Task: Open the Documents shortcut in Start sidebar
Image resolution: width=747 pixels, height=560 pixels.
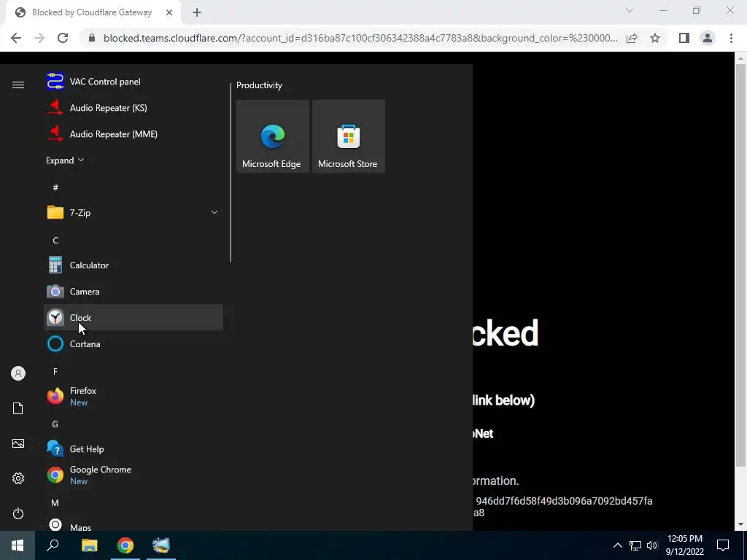Action: coord(18,408)
